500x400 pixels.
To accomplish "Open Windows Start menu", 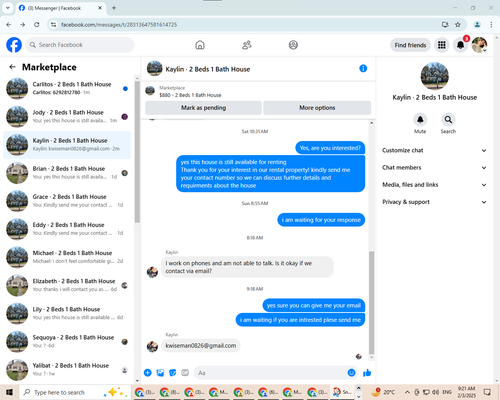I will point(9,392).
